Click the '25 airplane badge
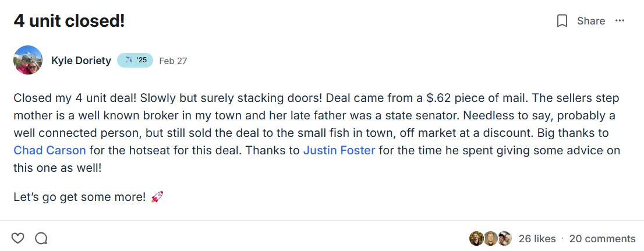This screenshot has height=251, width=644. pos(135,61)
